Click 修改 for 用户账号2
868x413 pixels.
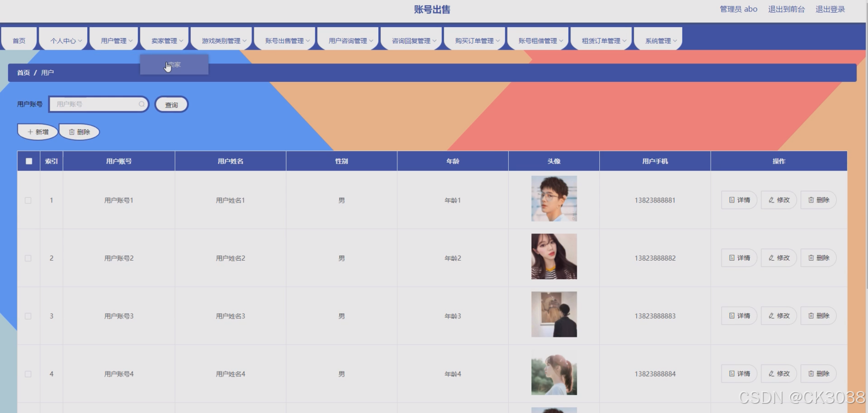pos(779,258)
